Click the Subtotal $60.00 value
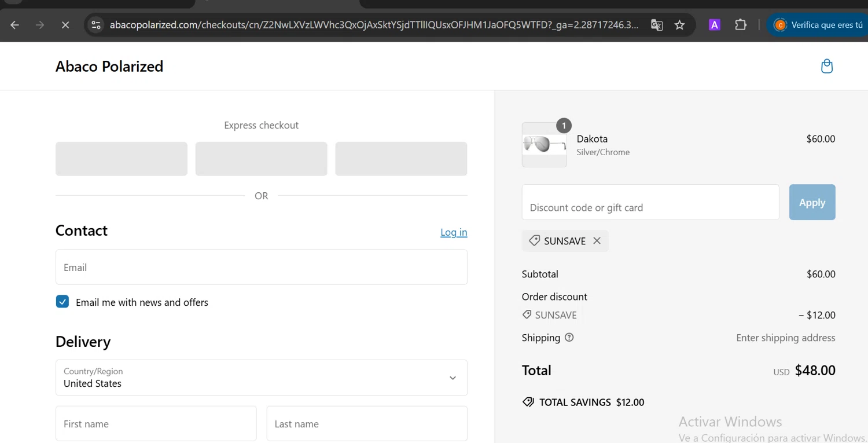The width and height of the screenshot is (868, 443). pyautogui.click(x=821, y=274)
